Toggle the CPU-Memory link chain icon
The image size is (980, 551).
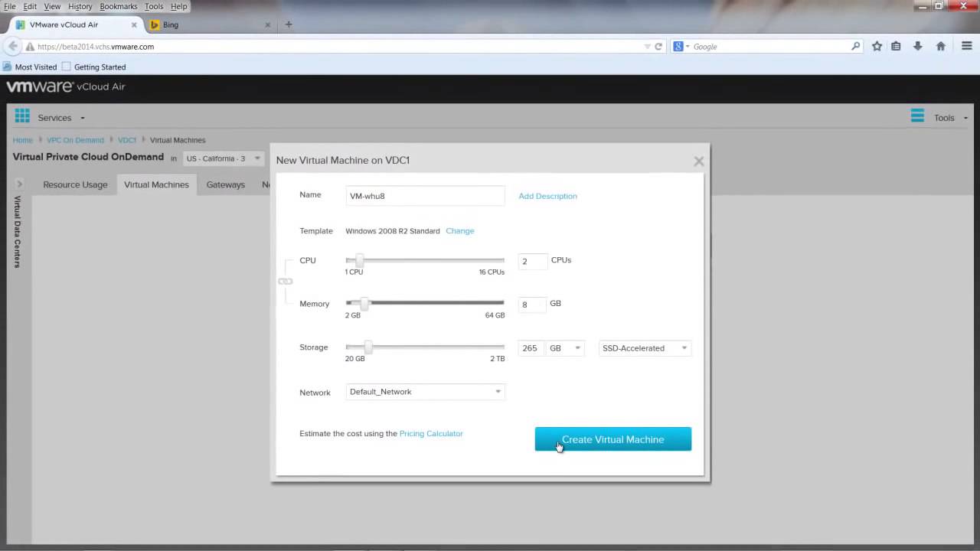coord(285,282)
